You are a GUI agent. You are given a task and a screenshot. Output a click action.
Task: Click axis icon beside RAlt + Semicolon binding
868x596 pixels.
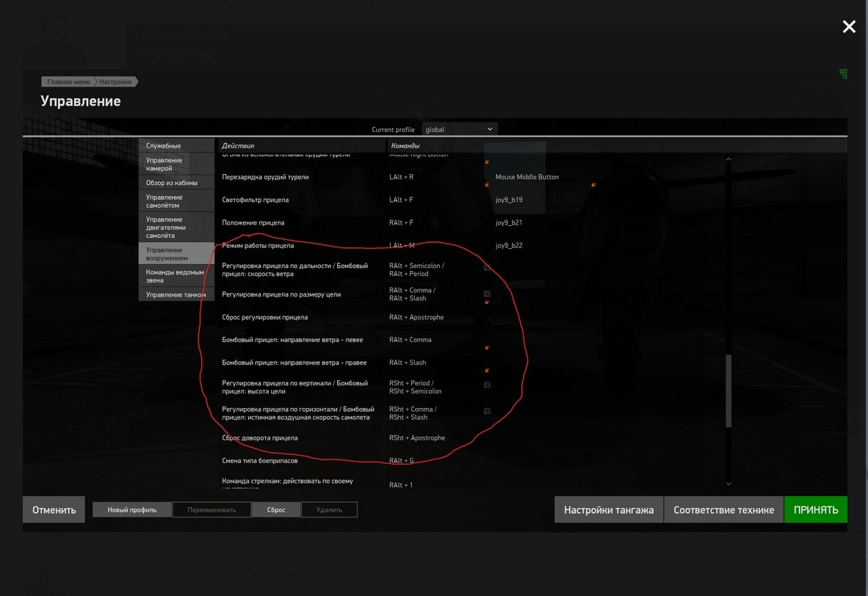[x=487, y=268]
